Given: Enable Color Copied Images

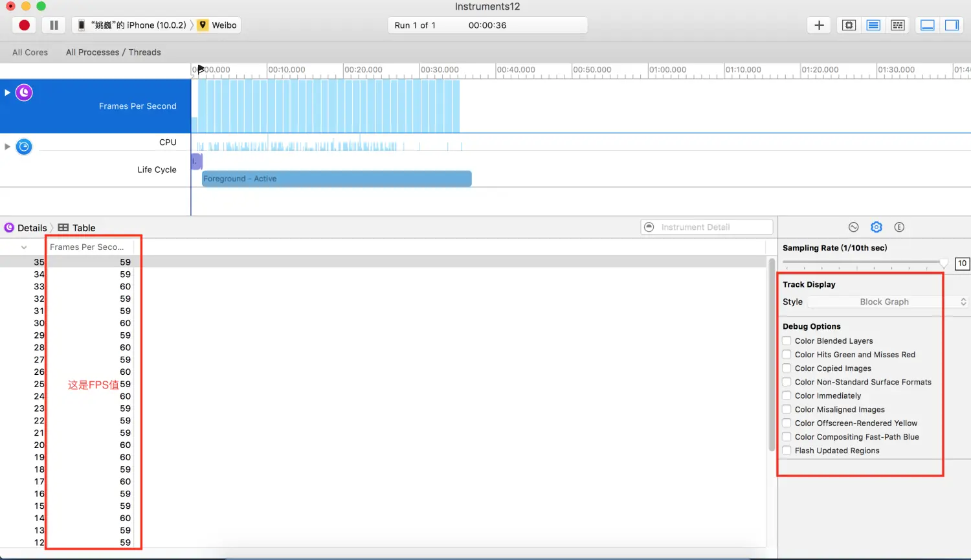Looking at the screenshot, I should pyautogui.click(x=787, y=368).
